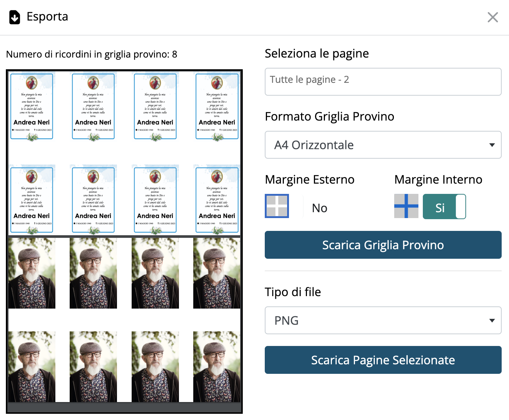Screen dimensions: 509x420
Task: Click last portrait photo in bottom row
Action: (217, 367)
